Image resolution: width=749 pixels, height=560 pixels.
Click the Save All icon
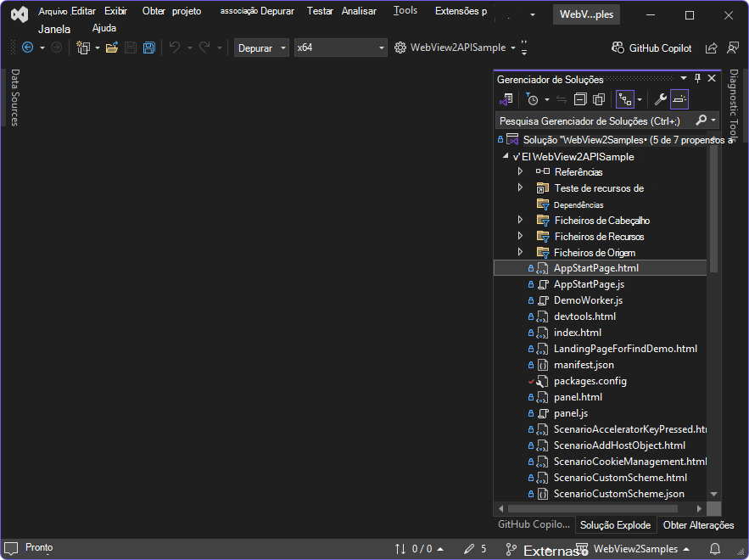(x=149, y=48)
